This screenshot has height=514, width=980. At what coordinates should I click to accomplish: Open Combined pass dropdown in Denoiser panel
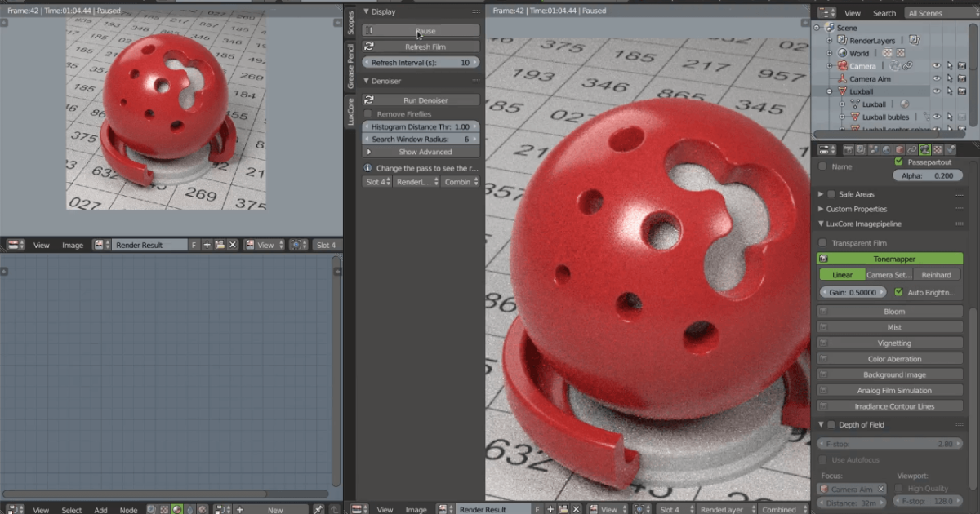coord(461,182)
